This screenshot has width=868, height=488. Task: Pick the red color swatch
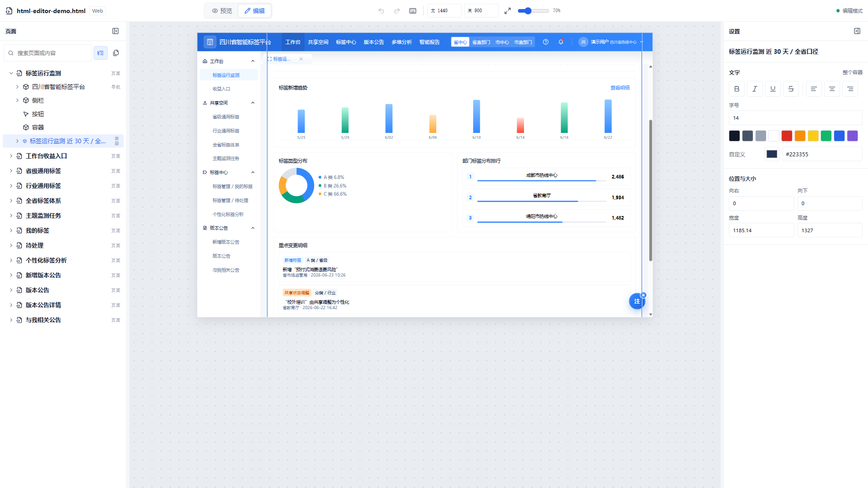[x=787, y=136]
